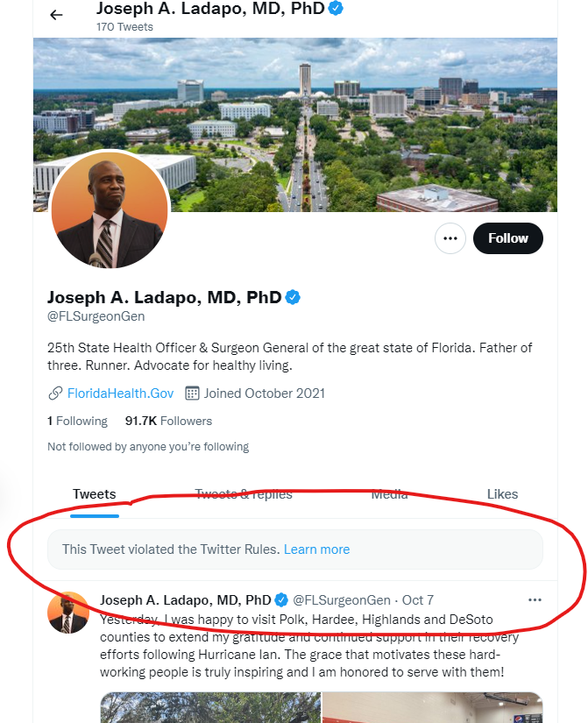Switch to the Tweets tab

tap(95, 494)
